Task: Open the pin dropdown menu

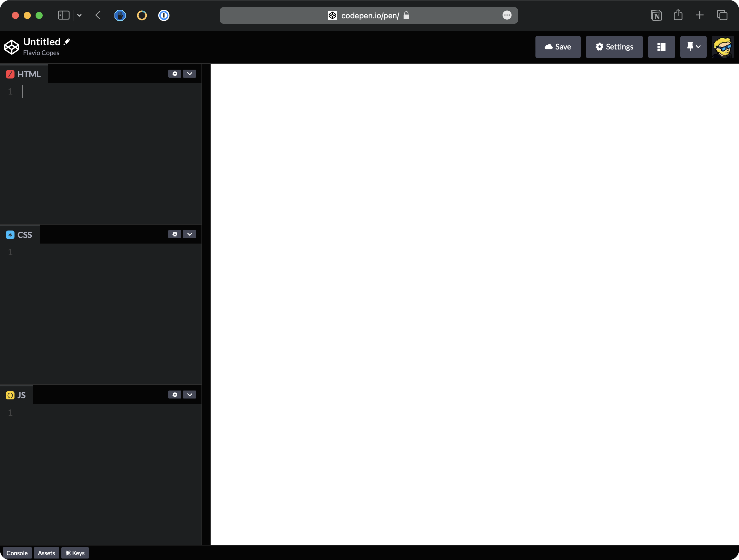Action: (x=693, y=47)
